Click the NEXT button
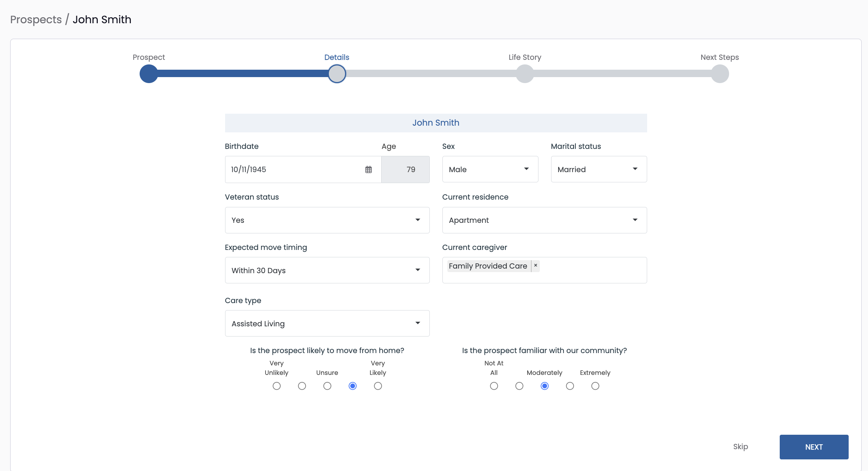This screenshot has width=868, height=471. point(814,447)
